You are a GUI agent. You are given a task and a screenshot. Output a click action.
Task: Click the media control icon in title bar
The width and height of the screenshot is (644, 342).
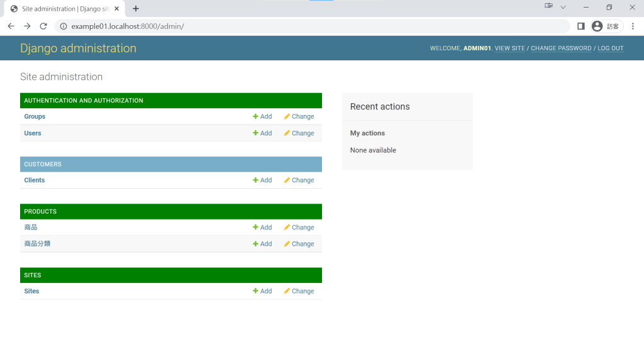pyautogui.click(x=548, y=6)
